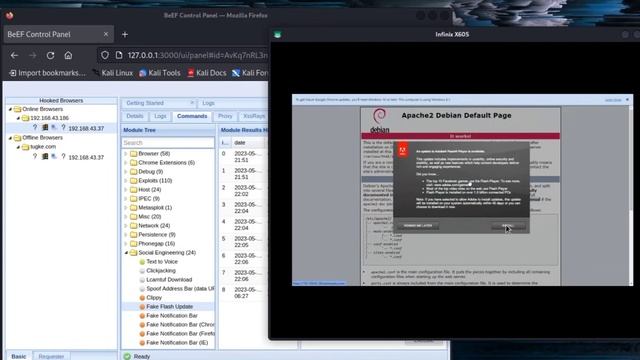
Task: Click the Firefox home icon
Action: tap(68, 55)
